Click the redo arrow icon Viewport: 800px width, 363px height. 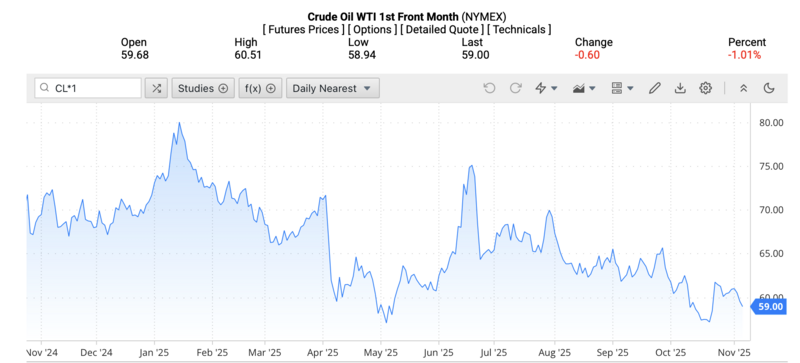point(516,88)
